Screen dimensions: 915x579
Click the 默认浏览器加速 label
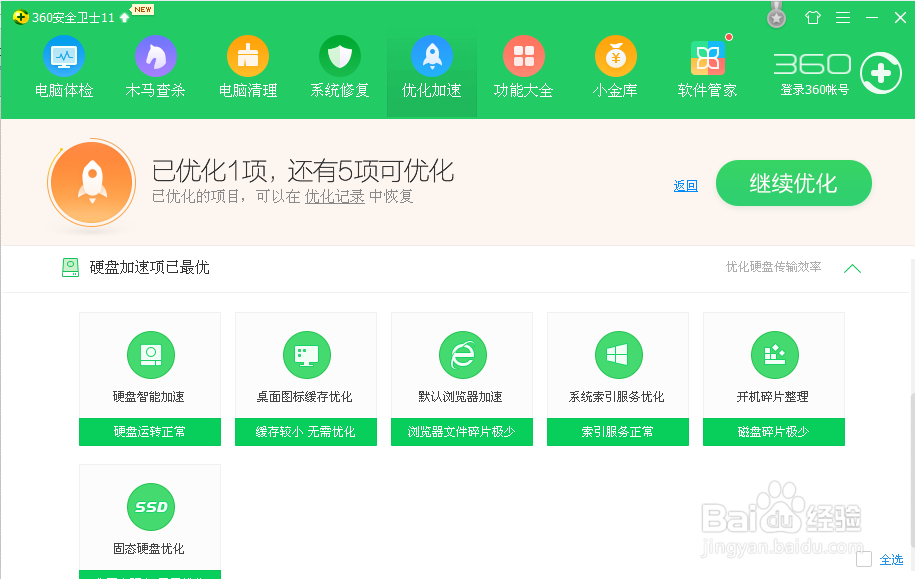[460, 397]
